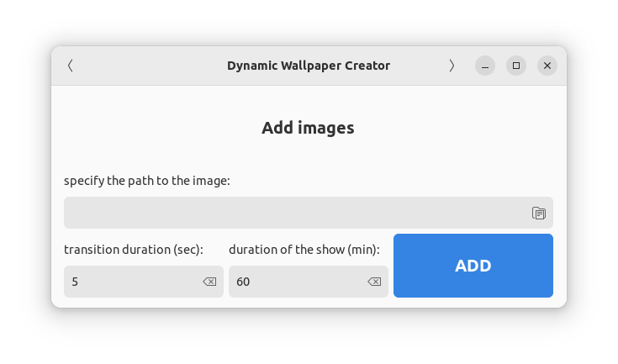Clear the duration of show value
The width and height of the screenshot is (618, 364).
click(374, 282)
